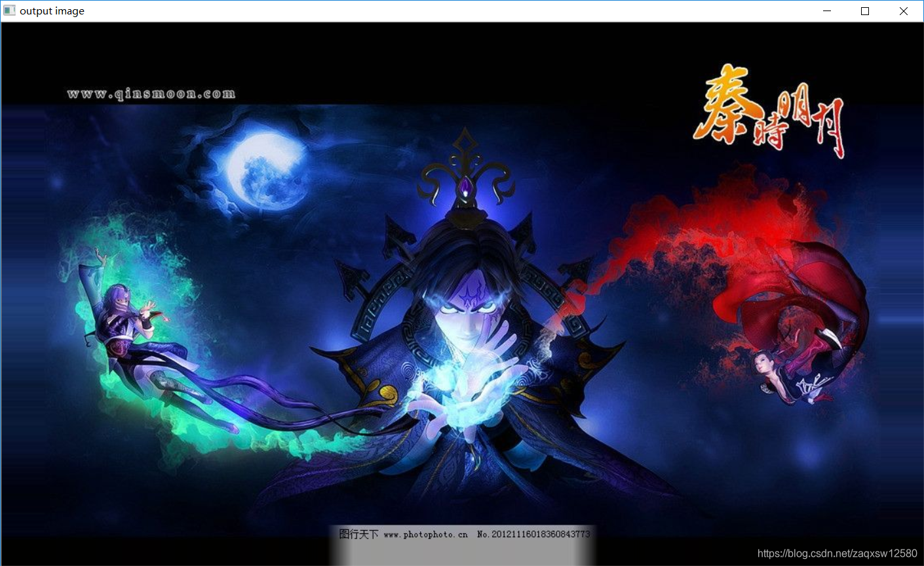The width and height of the screenshot is (924, 566).
Task: Minimize the output image window
Action: (x=827, y=11)
